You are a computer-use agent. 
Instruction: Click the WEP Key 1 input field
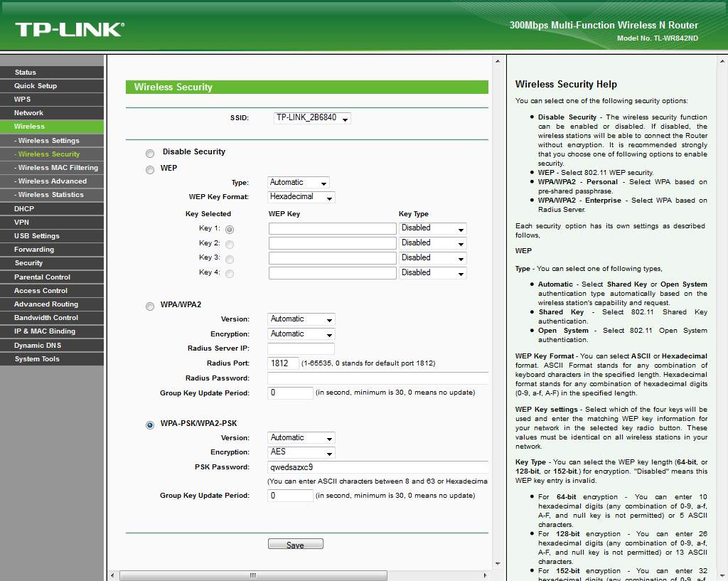[x=333, y=228]
